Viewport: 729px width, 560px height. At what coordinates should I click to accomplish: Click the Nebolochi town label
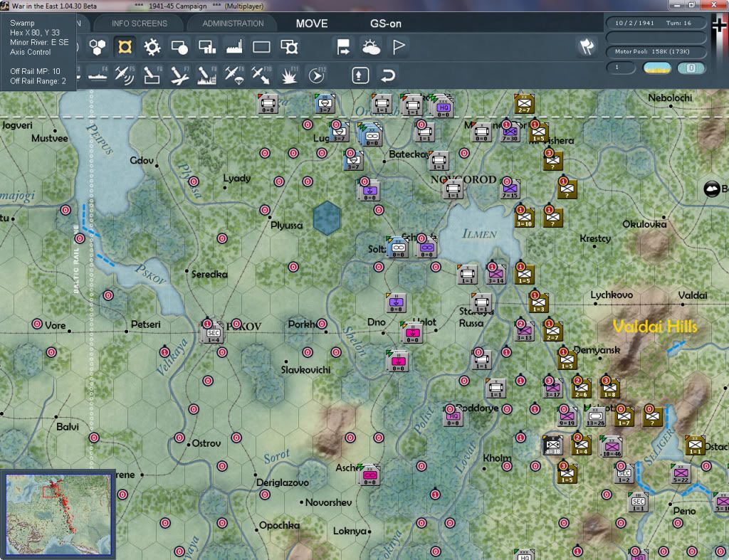(670, 98)
